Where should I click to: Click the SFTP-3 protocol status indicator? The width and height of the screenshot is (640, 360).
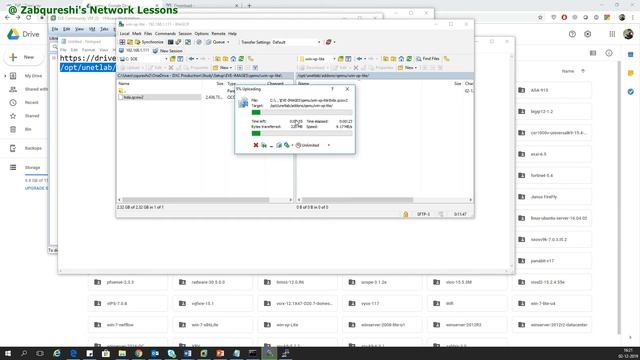[423, 214]
